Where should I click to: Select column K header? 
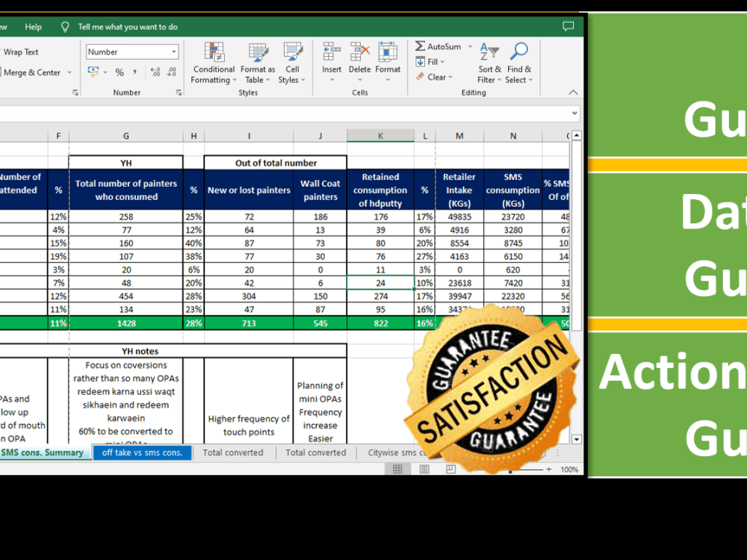[x=381, y=136]
